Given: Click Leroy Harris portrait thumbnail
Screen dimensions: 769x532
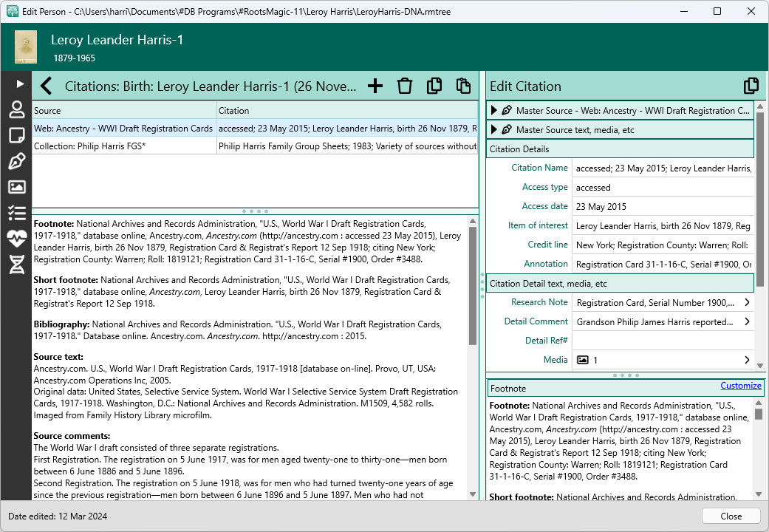Looking at the screenshot, I should [x=26, y=47].
